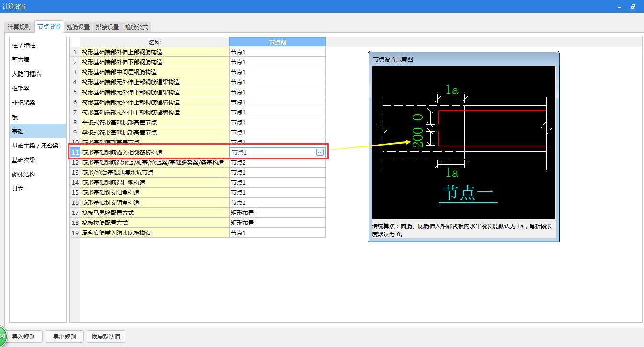This screenshot has height=347, width=644.
Task: Select row 筏形基础端部无外伸下部钢筋遇墙构造
Action: click(154, 112)
